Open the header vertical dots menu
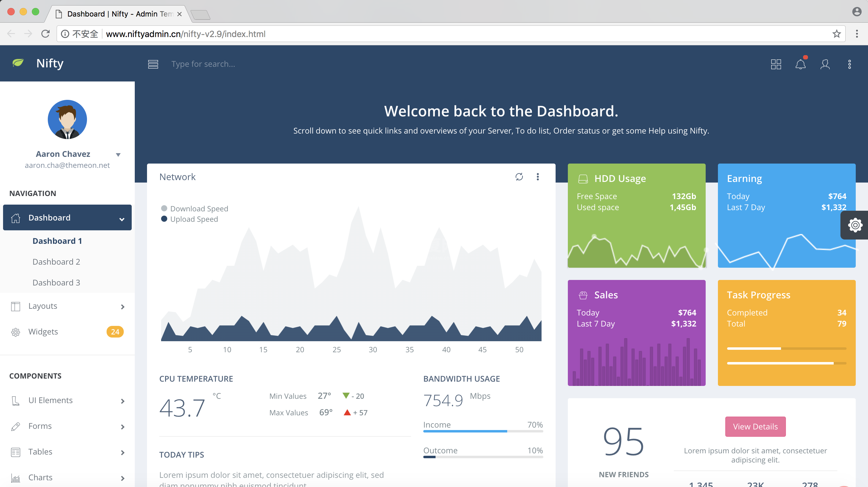This screenshot has width=868, height=487. 849,64
